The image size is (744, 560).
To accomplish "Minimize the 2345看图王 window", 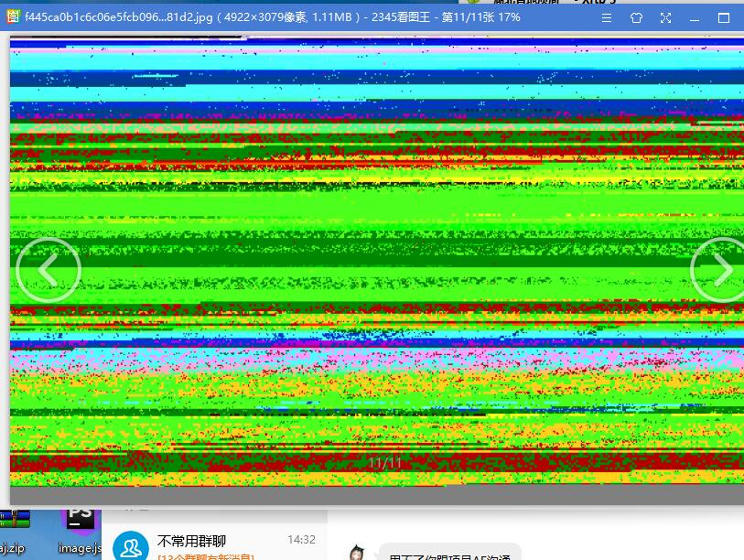I will point(695,18).
